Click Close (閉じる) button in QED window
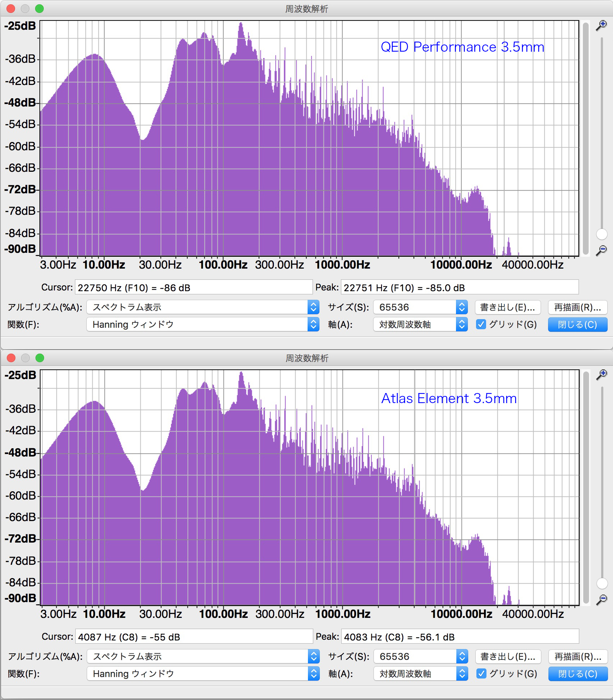The height and width of the screenshot is (700, 613). pyautogui.click(x=578, y=324)
